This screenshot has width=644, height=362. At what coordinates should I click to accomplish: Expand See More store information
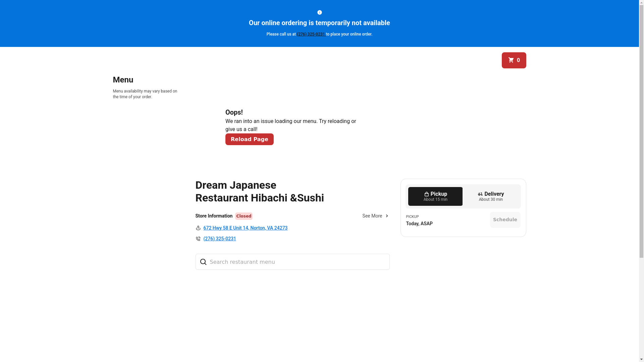coord(375,216)
